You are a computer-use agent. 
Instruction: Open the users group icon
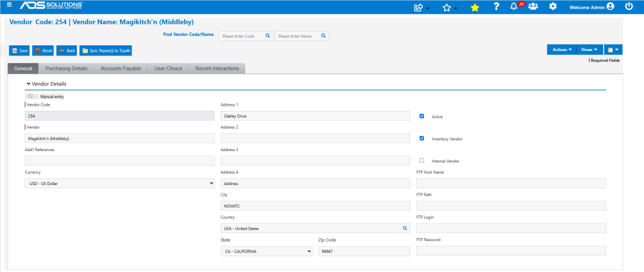tap(533, 6)
